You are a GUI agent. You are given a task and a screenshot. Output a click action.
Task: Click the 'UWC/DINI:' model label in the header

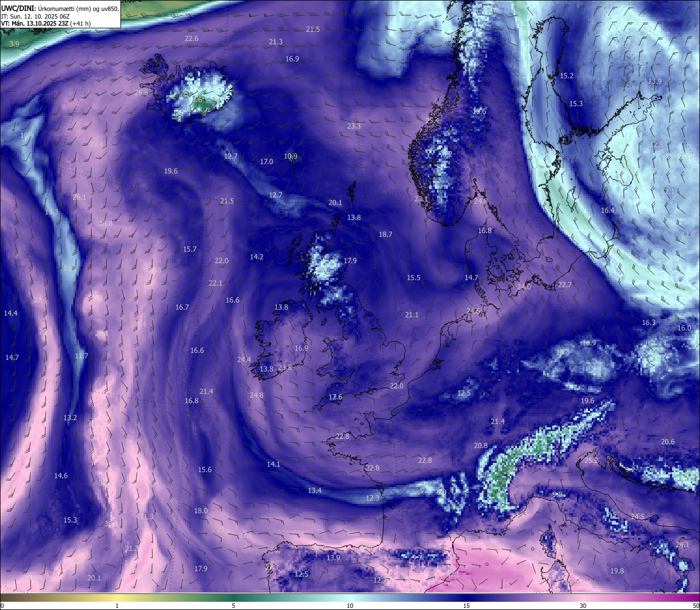tap(18, 8)
